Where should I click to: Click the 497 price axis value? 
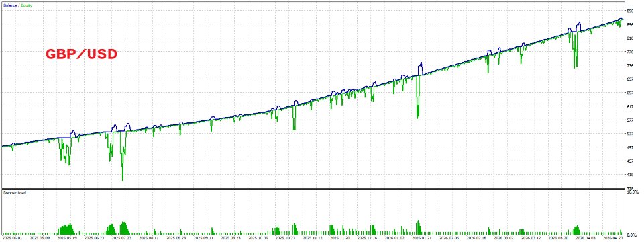[630, 147]
